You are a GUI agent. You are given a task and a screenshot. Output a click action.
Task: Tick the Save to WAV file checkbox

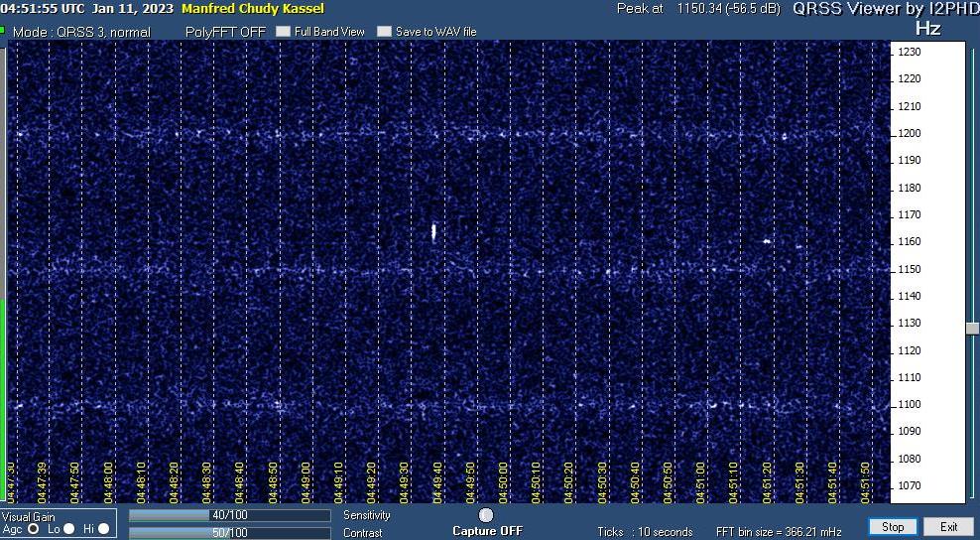(x=385, y=32)
